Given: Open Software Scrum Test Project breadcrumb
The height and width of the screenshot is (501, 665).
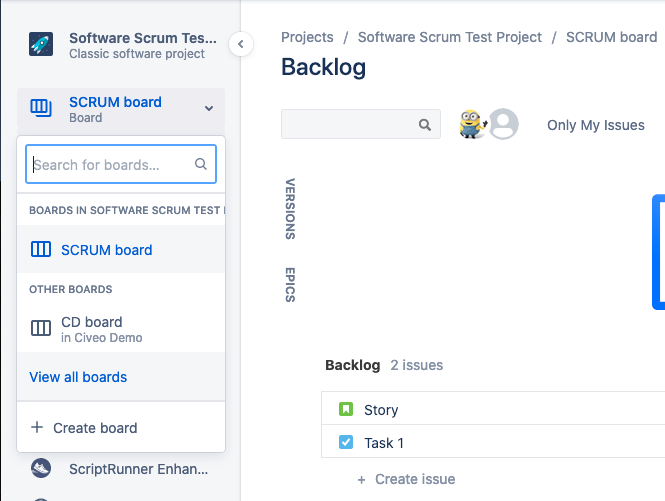Looking at the screenshot, I should tap(449, 37).
